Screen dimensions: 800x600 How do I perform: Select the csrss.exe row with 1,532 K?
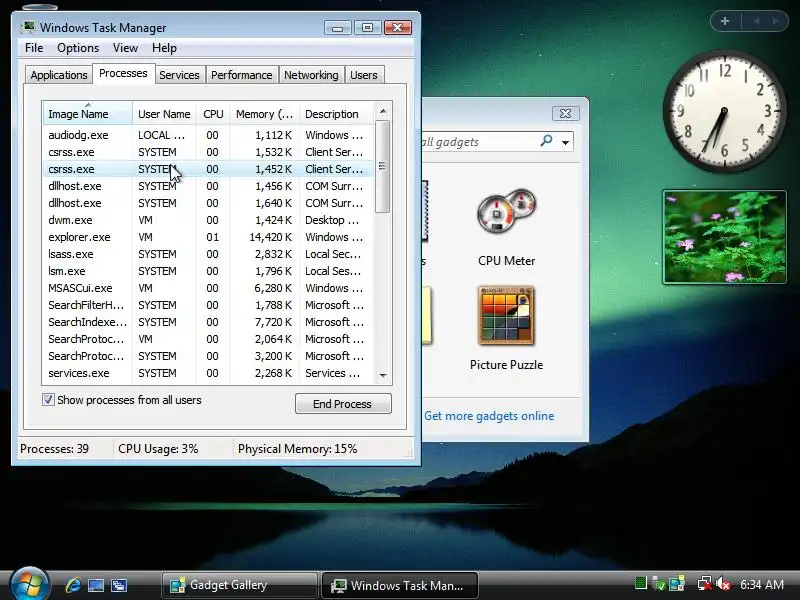click(208, 152)
